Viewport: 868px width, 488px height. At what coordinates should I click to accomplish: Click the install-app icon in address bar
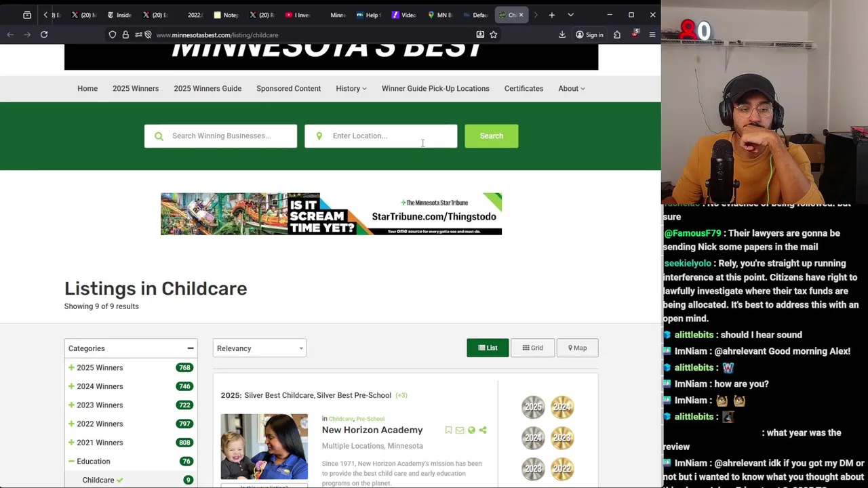(480, 35)
